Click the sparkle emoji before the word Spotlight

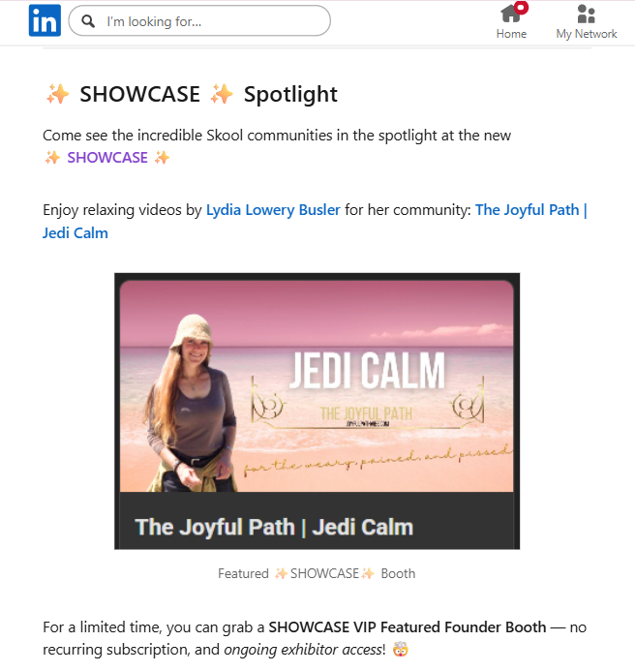[223, 94]
